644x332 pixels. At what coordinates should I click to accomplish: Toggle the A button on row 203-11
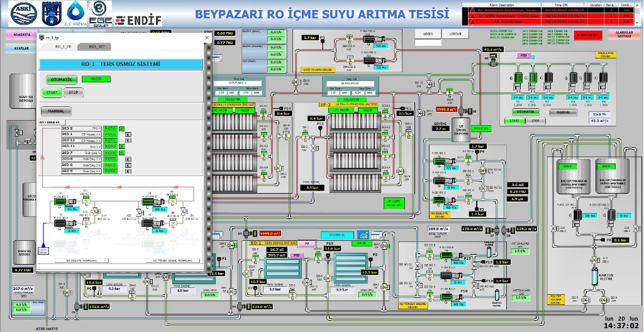pyautogui.click(x=121, y=147)
